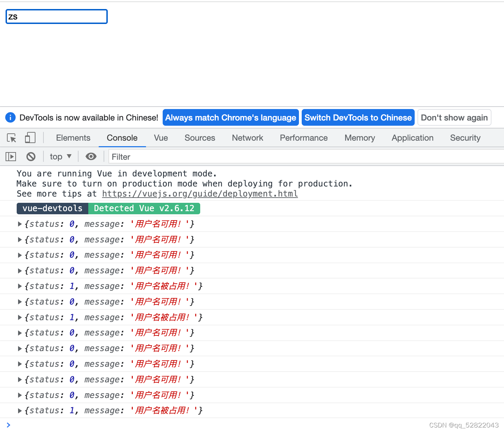Create a live expression with the eye icon
The image size is (504, 432).
(91, 157)
